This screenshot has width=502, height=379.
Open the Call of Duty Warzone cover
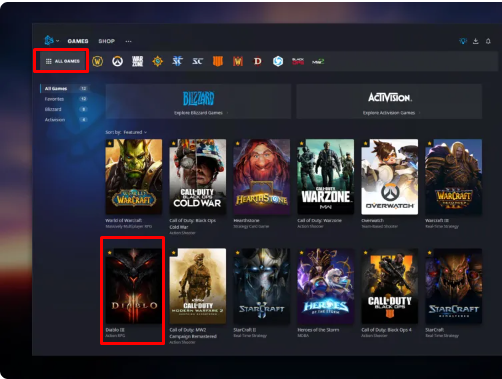tap(326, 177)
